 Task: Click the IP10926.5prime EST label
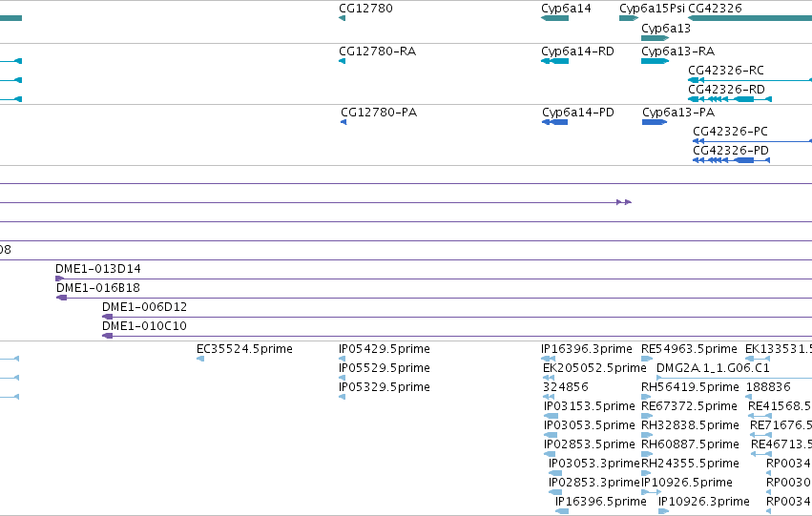[x=687, y=484]
